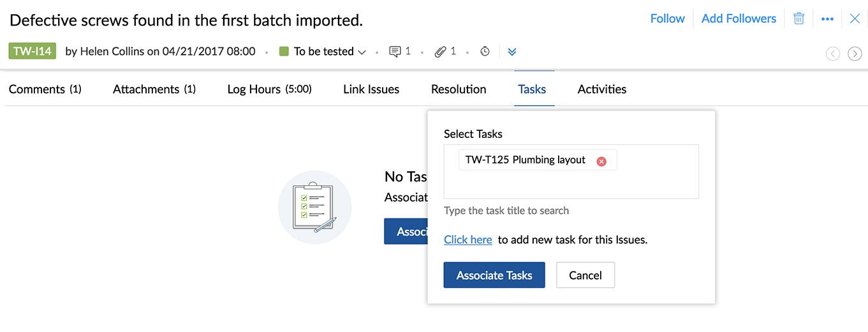This screenshot has width=868, height=332.
Task: Remove TW-T125 Plumbing layout task
Action: pyautogui.click(x=601, y=161)
